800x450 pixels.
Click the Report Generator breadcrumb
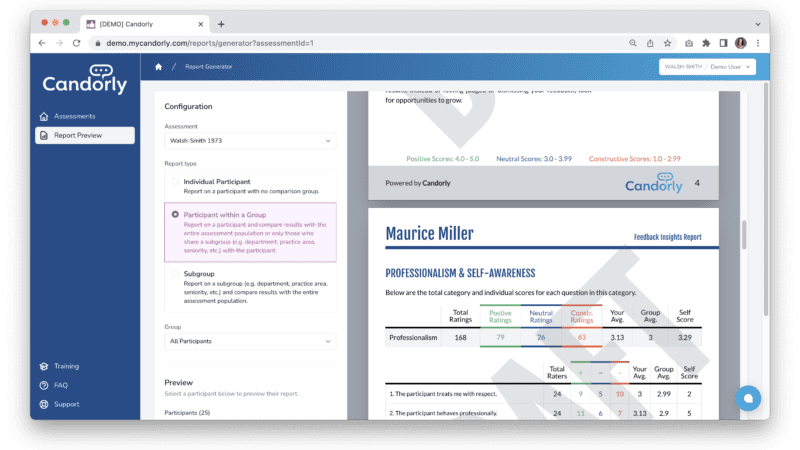(208, 67)
